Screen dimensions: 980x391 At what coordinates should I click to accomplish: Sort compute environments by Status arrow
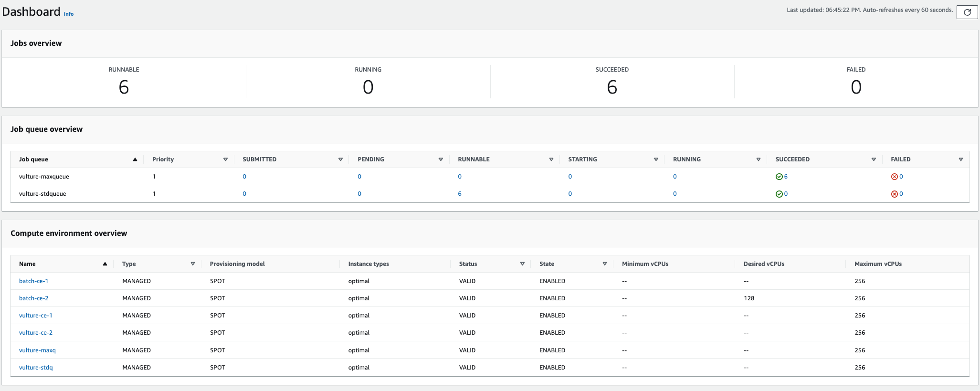click(x=522, y=264)
